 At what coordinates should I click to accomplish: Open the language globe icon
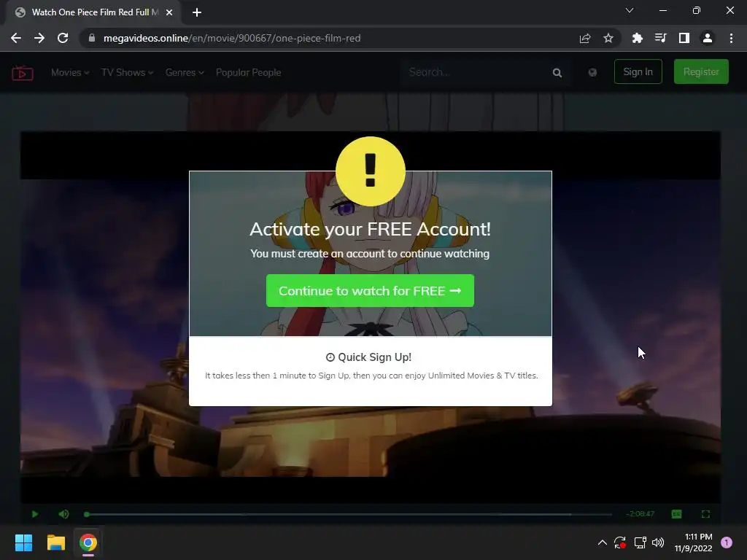click(x=592, y=72)
